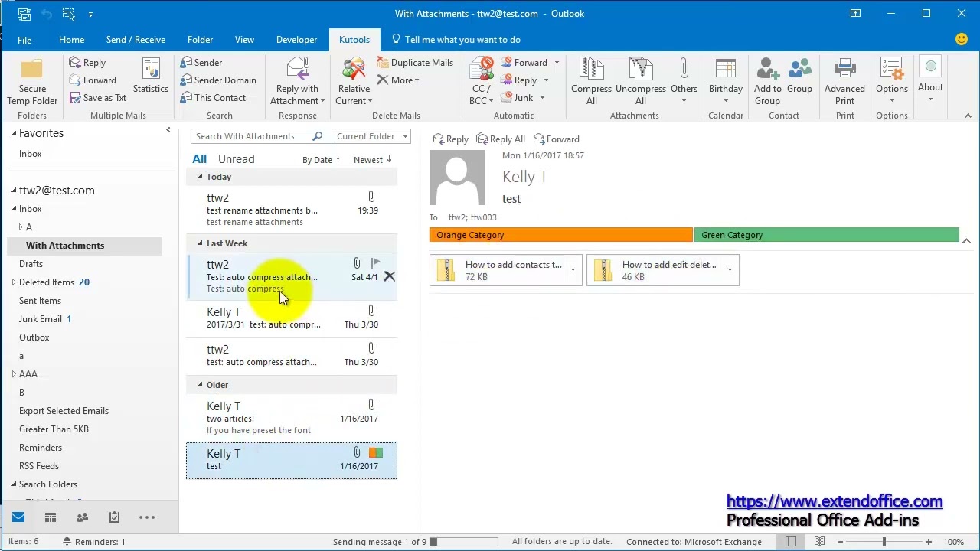980x551 pixels.
Task: Click Reply All in reading pane
Action: pos(501,139)
